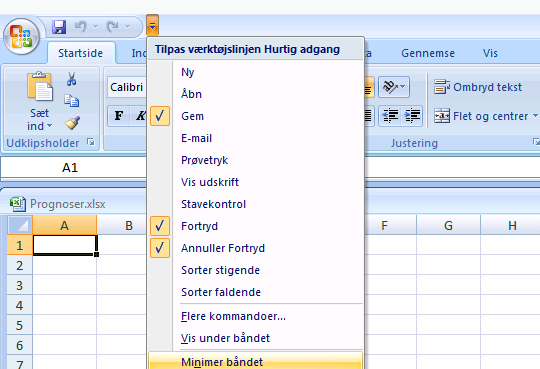Select column H header
This screenshot has width=540, height=369.
pos(510,225)
